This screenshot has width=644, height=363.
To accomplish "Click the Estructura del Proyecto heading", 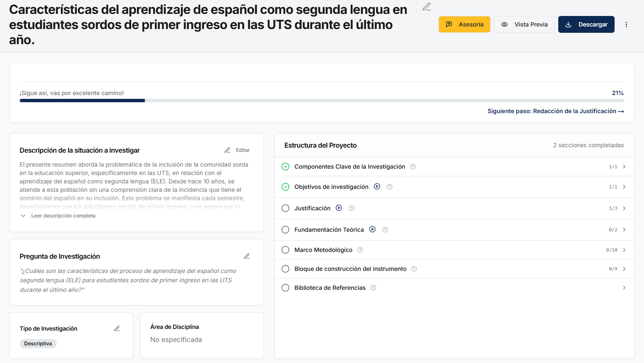I will pyautogui.click(x=320, y=145).
